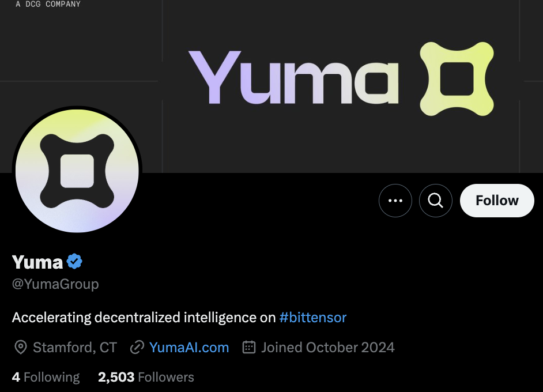543x392 pixels.
Task: Click the location pin icon
Action: [x=21, y=347]
